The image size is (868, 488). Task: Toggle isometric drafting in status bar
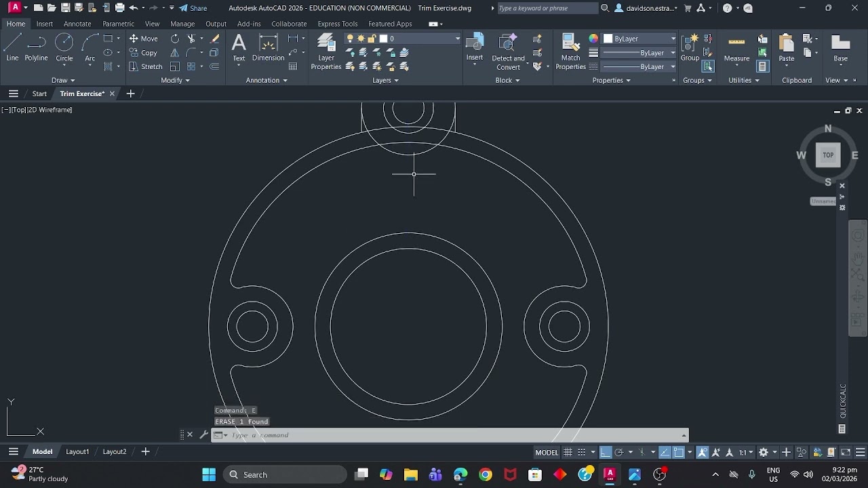click(642, 452)
